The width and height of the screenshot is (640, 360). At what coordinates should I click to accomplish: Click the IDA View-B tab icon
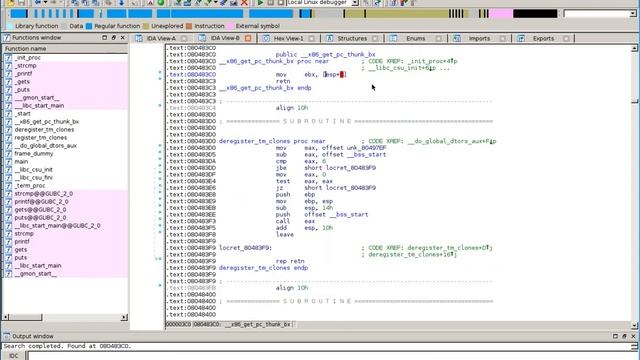(x=202, y=38)
